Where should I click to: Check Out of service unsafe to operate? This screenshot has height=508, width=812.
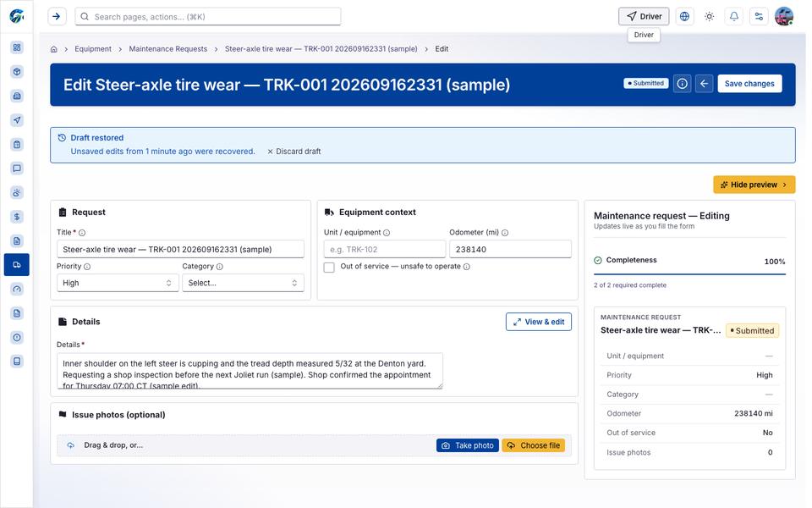(329, 268)
